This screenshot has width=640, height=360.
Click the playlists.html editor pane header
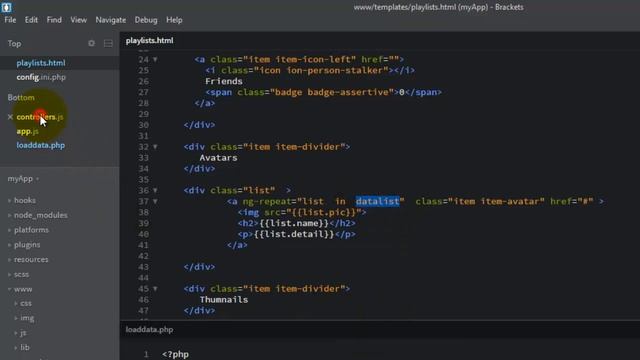[149, 40]
